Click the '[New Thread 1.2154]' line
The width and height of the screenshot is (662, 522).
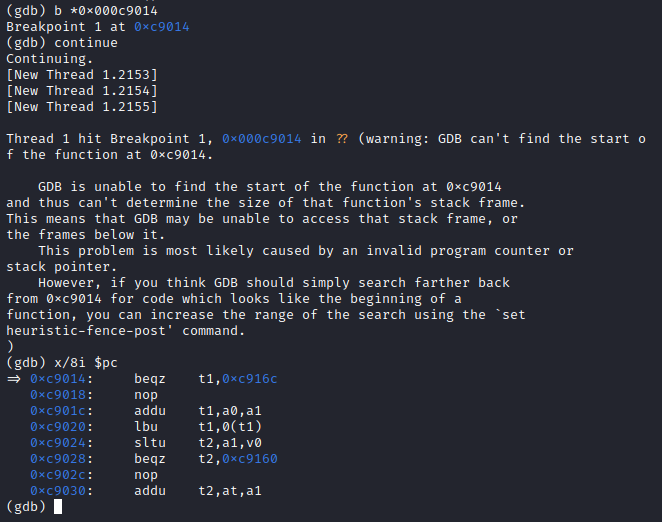pos(82,91)
